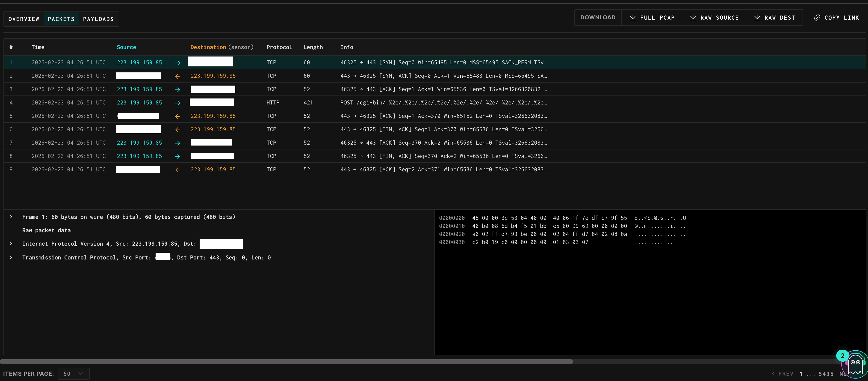
Task: Expand Transmission Control Protocol section
Action: coord(11,257)
